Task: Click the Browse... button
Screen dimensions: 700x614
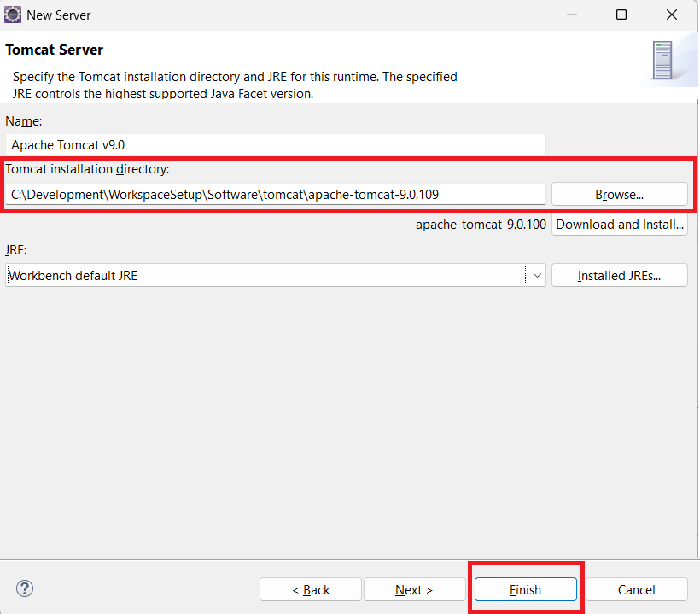Action: tap(619, 194)
